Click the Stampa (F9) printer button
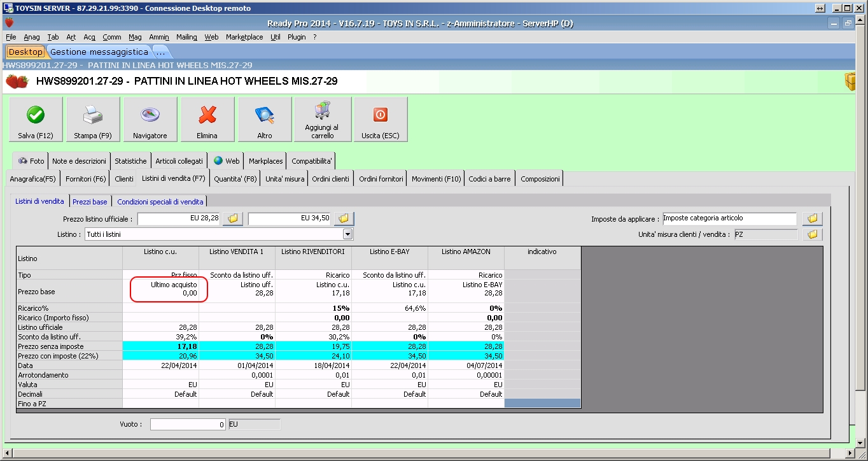The image size is (868, 461). pyautogui.click(x=93, y=119)
